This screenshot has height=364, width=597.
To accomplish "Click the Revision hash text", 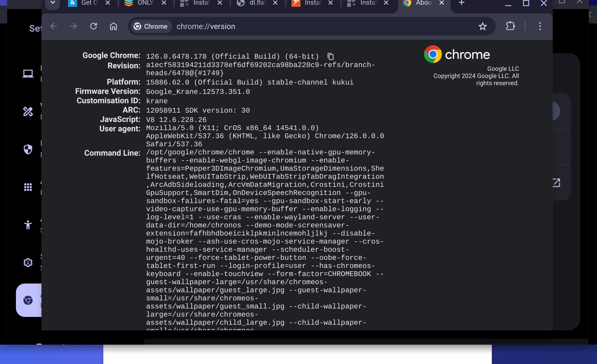I will (261, 69).
